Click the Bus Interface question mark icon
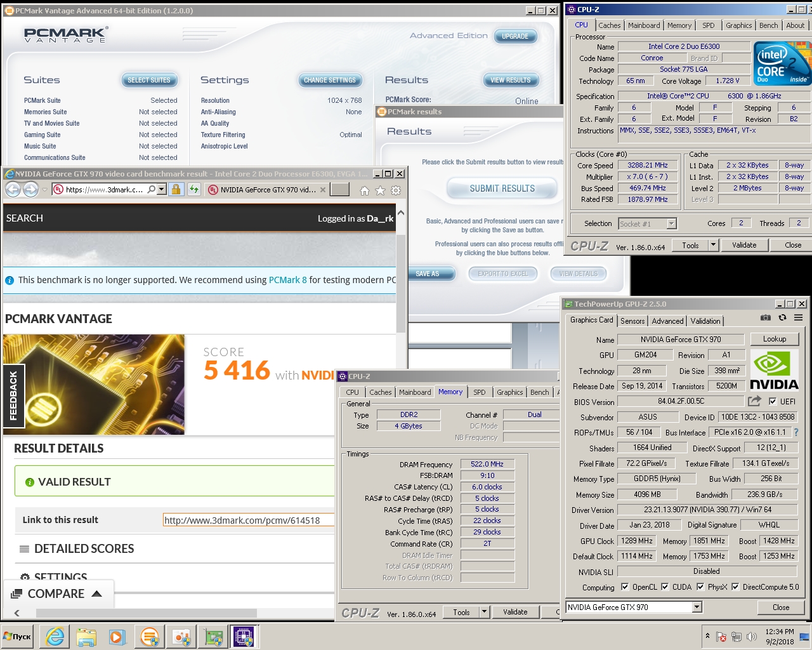 point(796,432)
